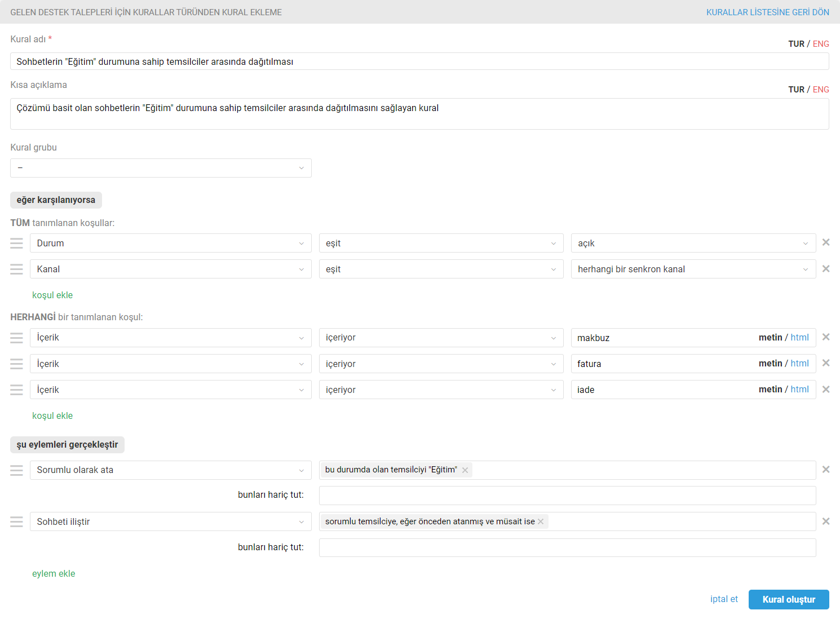Expand the 'açık' status value dropdown
Screen dimensions: 840x619
click(693, 244)
